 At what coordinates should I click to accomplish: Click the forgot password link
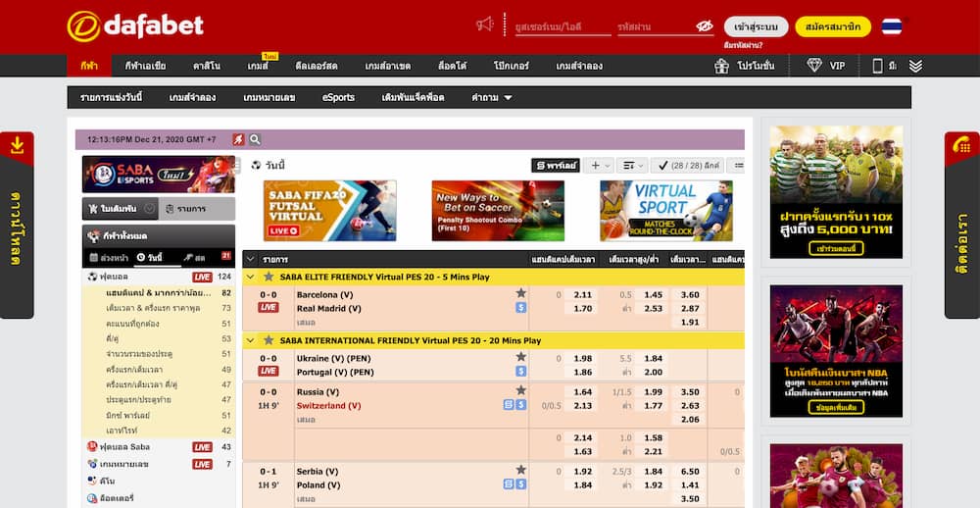743,45
